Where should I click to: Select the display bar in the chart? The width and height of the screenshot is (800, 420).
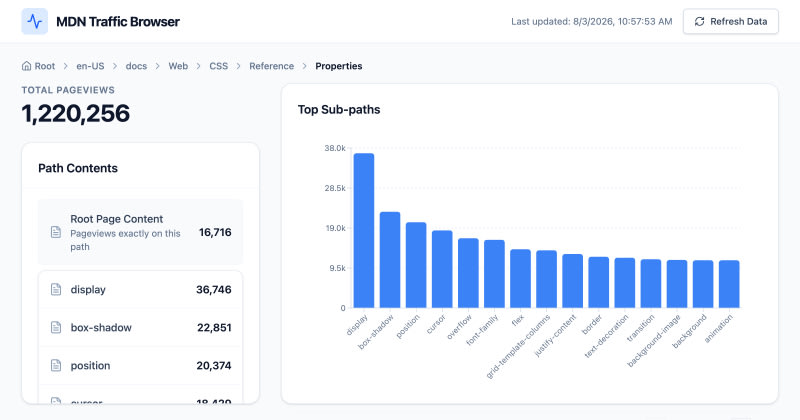[364, 231]
